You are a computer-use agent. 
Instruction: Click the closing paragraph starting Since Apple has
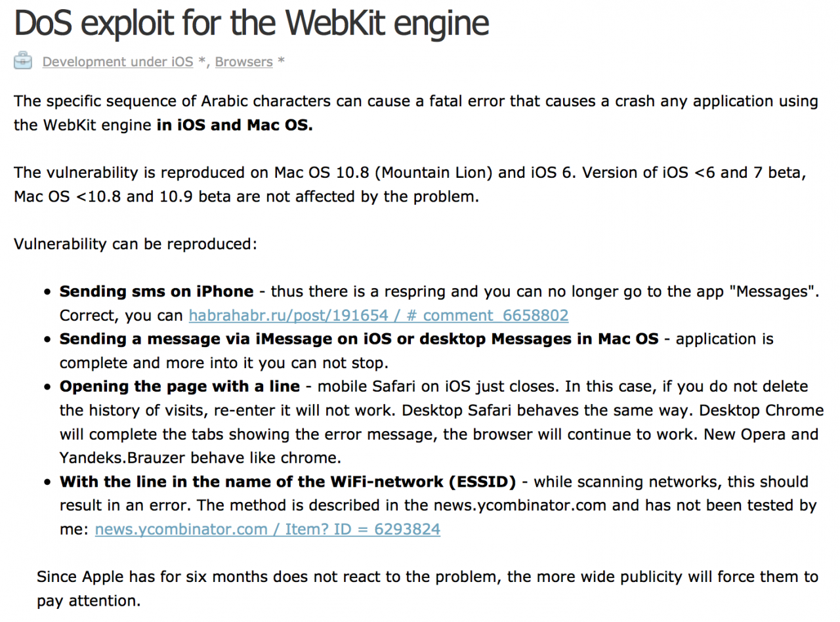pos(428,589)
